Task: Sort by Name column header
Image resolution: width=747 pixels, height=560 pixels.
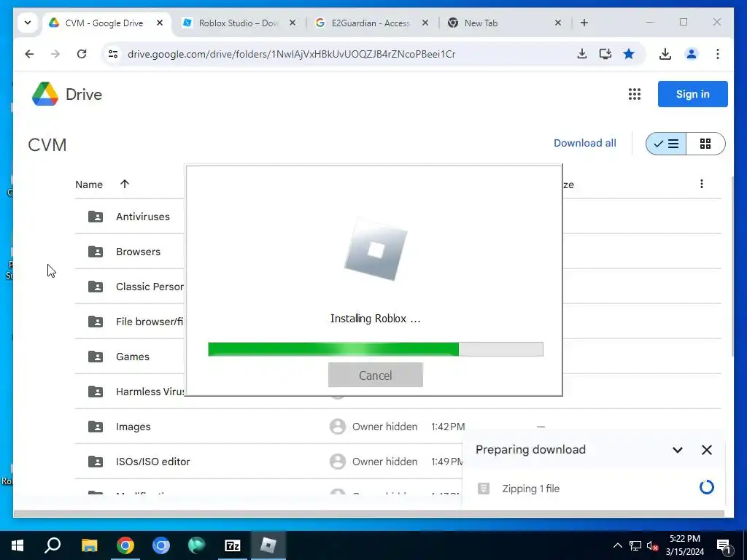Action: point(89,184)
